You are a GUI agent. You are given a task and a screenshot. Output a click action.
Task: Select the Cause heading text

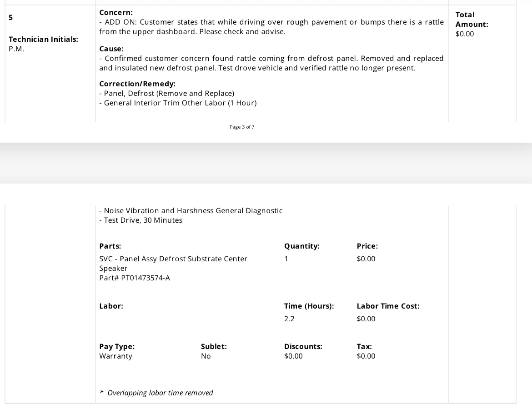coord(111,49)
